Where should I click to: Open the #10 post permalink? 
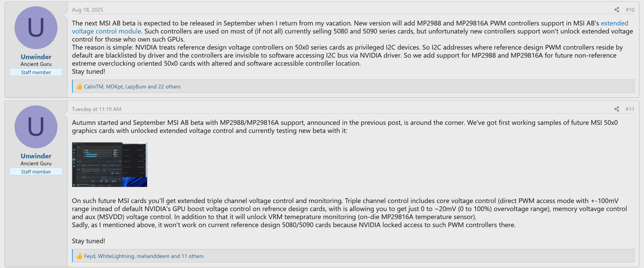(630, 10)
